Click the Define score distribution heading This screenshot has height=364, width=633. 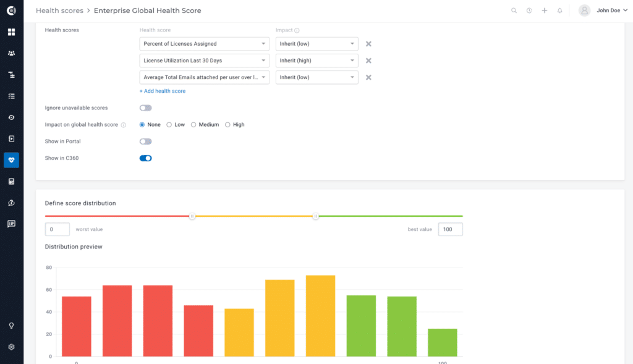80,203
